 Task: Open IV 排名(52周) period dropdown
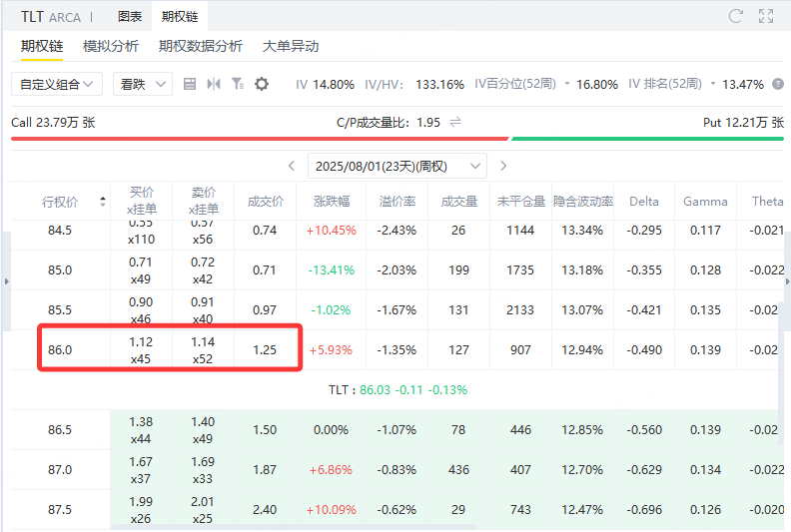[x=713, y=84]
